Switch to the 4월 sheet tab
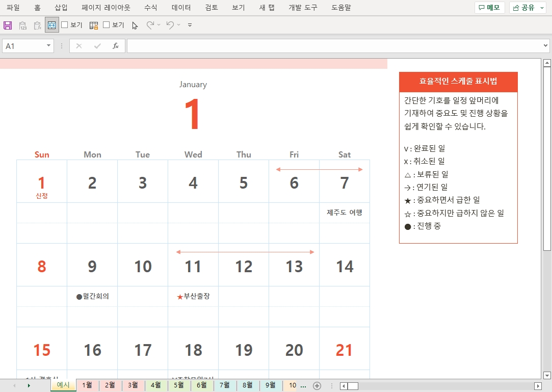 coord(155,385)
